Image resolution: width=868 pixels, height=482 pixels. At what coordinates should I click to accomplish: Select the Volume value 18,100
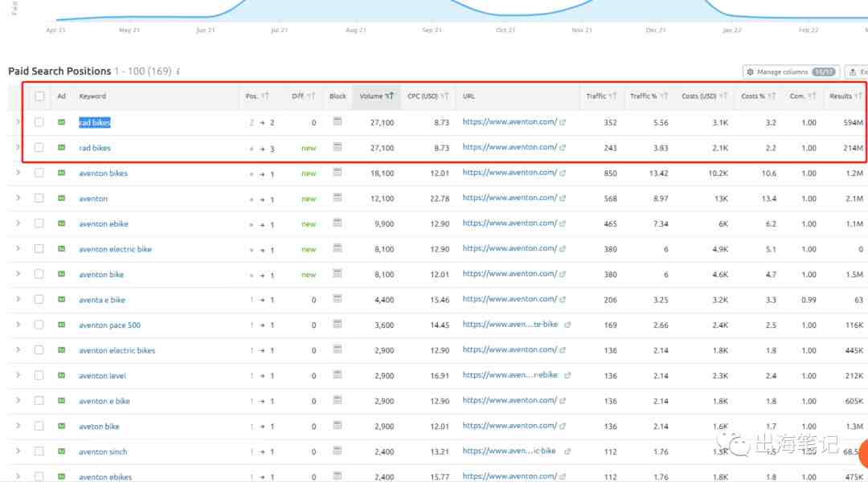pos(382,174)
